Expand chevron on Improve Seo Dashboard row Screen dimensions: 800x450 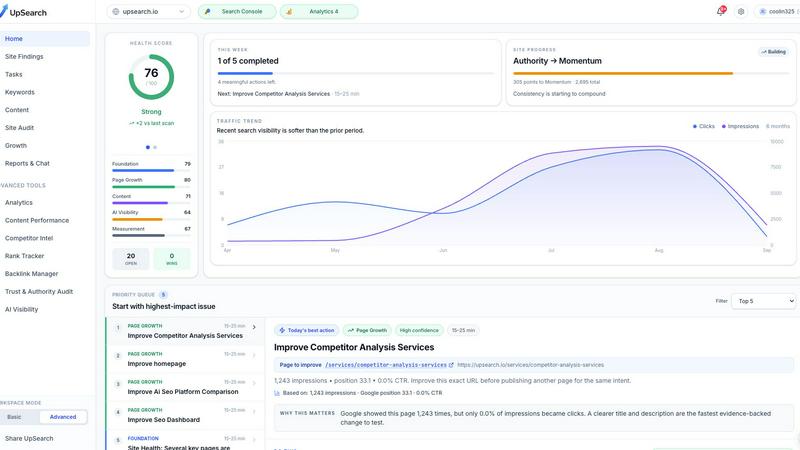(x=254, y=411)
